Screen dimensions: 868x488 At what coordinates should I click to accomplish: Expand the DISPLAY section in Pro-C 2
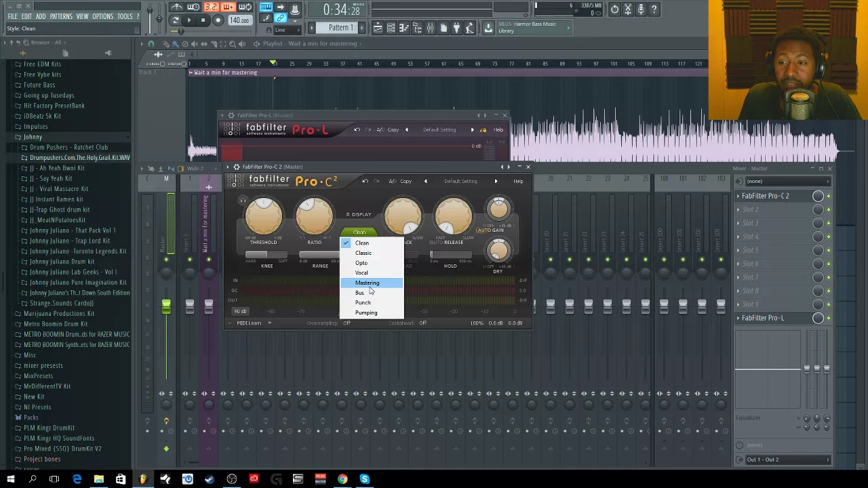click(359, 214)
